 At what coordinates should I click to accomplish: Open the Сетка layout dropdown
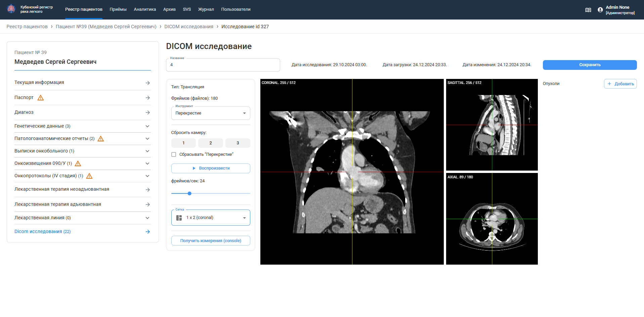211,218
